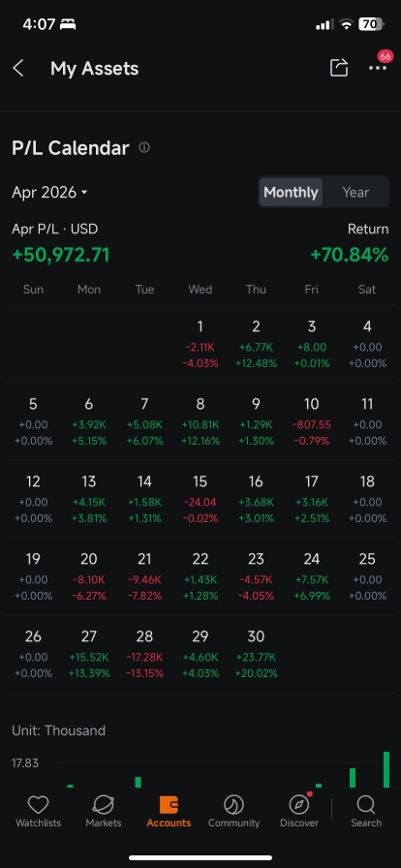Tap the info icon beside P/L Calendar

pos(144,147)
